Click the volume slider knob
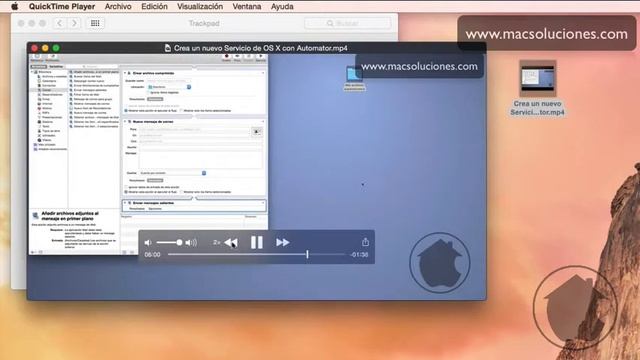This screenshot has height=360, width=640. [x=179, y=242]
